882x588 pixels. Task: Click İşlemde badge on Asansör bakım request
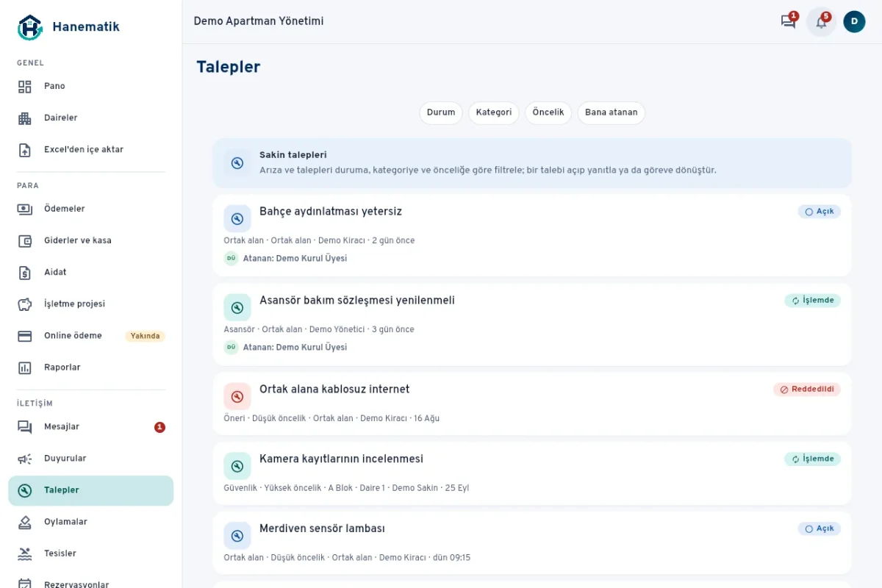tap(812, 301)
